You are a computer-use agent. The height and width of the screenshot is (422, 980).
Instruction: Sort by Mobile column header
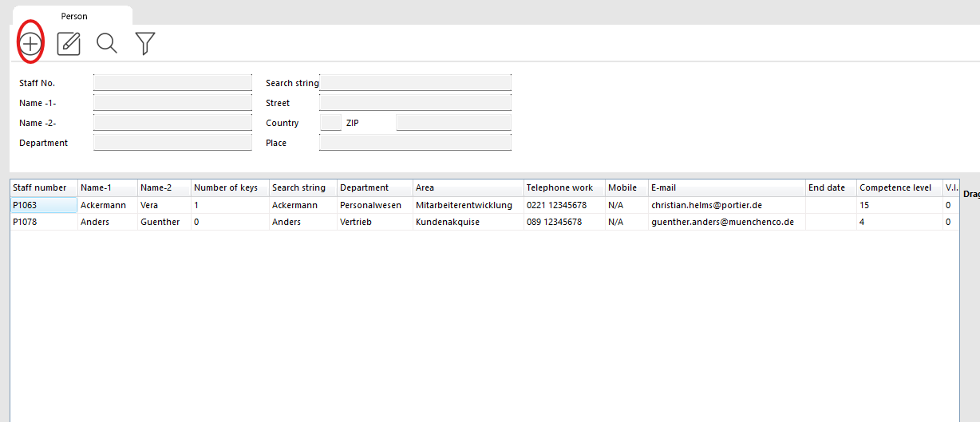click(x=626, y=188)
